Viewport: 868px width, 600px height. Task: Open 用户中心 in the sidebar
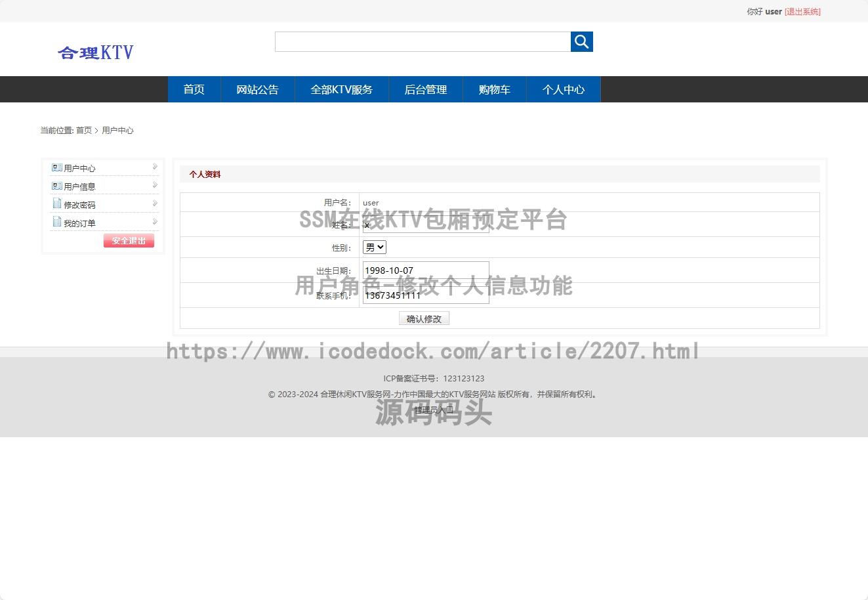tap(79, 169)
